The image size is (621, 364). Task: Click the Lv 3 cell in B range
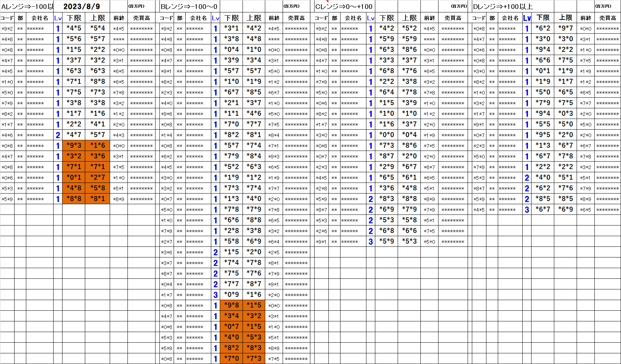pos(216,295)
